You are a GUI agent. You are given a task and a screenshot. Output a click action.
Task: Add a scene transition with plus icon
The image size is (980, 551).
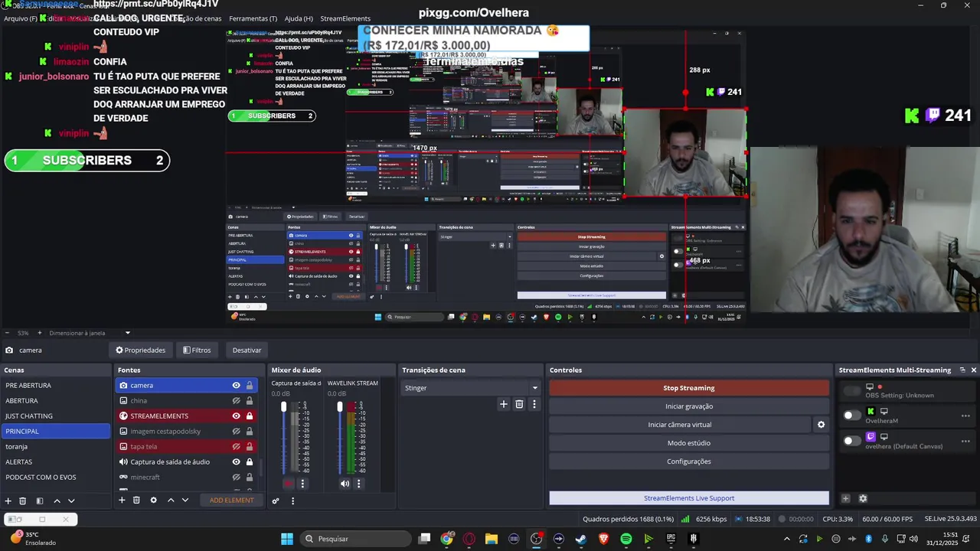coord(503,404)
